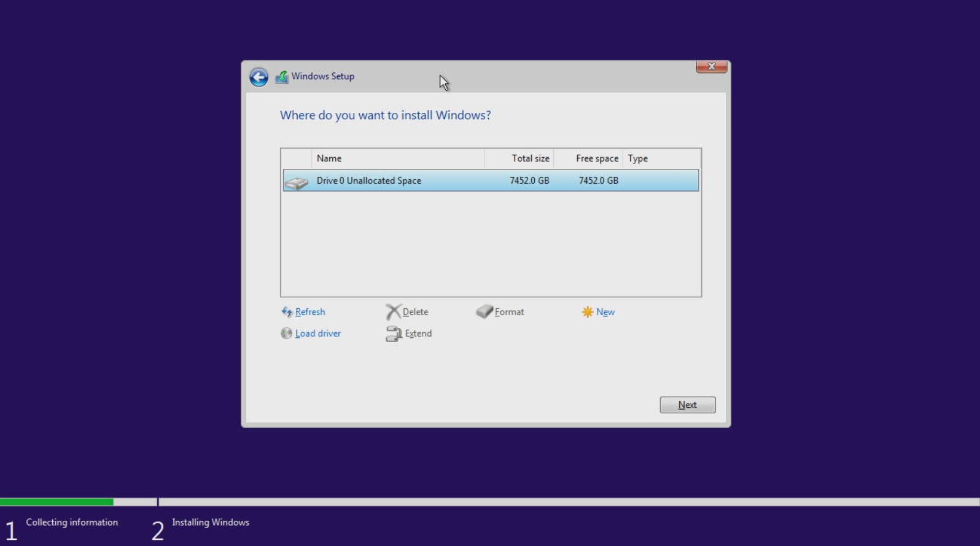The height and width of the screenshot is (546, 980).
Task: Click the 'Installing Windows' step label
Action: pyautogui.click(x=211, y=522)
